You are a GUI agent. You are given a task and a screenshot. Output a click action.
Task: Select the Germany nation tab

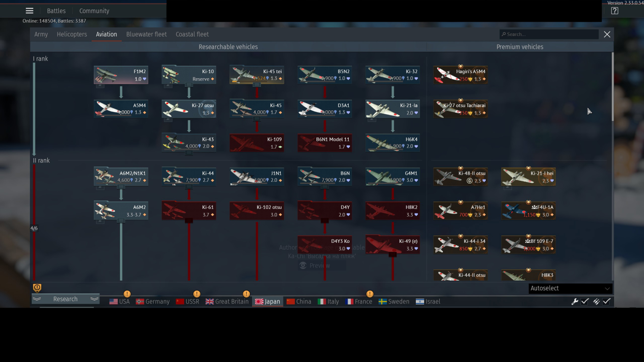[x=153, y=302]
